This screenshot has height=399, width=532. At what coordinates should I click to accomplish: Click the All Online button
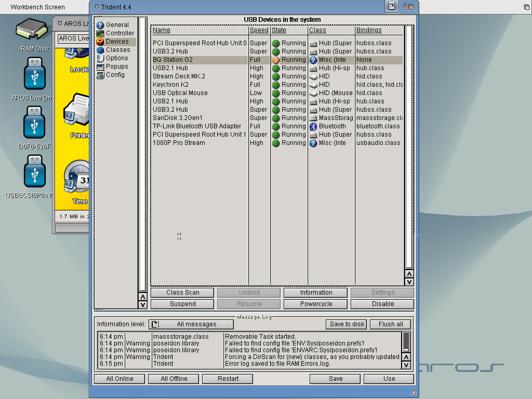(x=120, y=379)
